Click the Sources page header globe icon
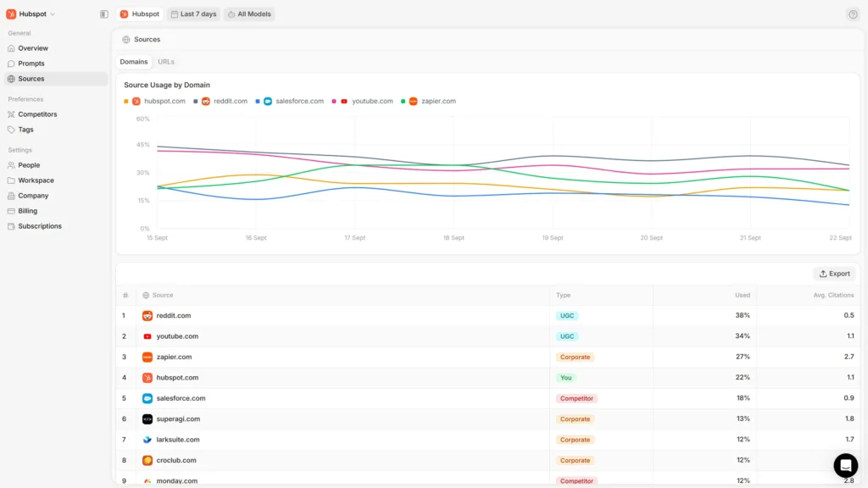Screen dimensions: 868x488 coord(126,39)
